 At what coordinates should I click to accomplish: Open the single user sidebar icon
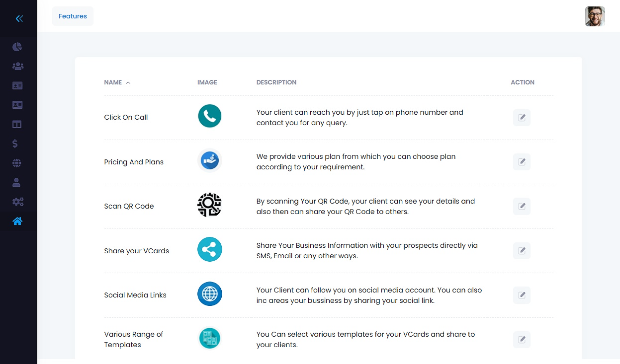point(16,182)
